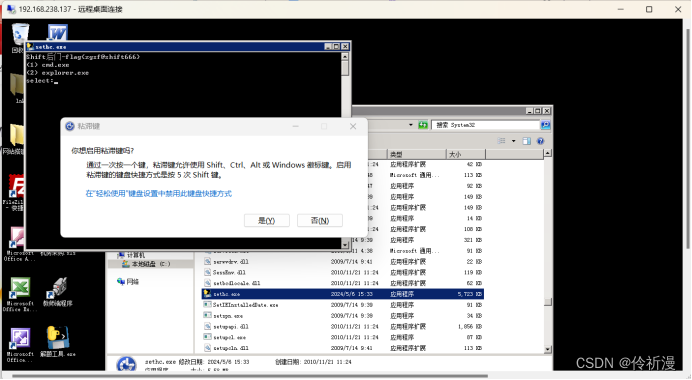Open the 解题工具.exe desktop icon
692x380 pixels.
[58, 341]
